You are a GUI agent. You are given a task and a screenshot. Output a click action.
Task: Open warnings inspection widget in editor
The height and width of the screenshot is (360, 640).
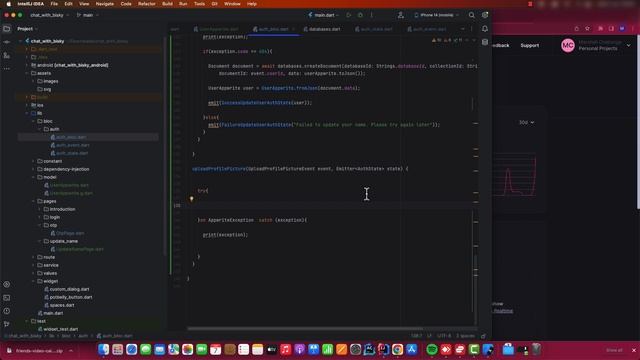(x=448, y=40)
